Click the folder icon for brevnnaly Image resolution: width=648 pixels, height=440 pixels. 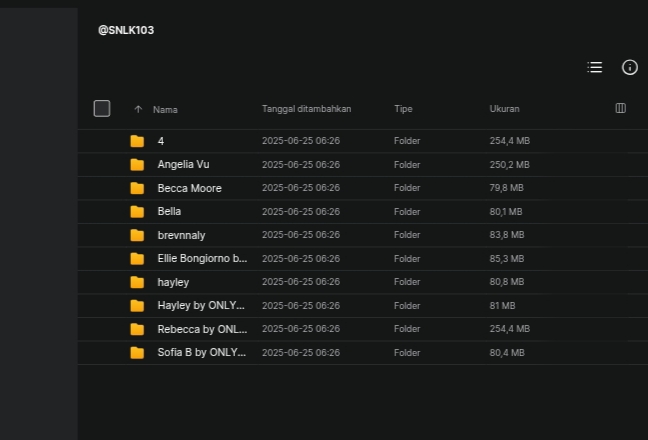pos(137,235)
